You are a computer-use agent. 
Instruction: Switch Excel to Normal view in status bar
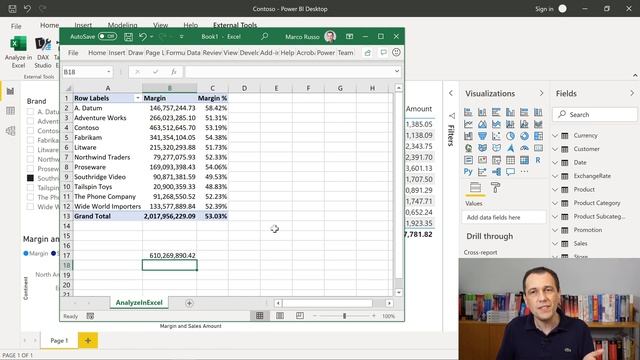260,316
